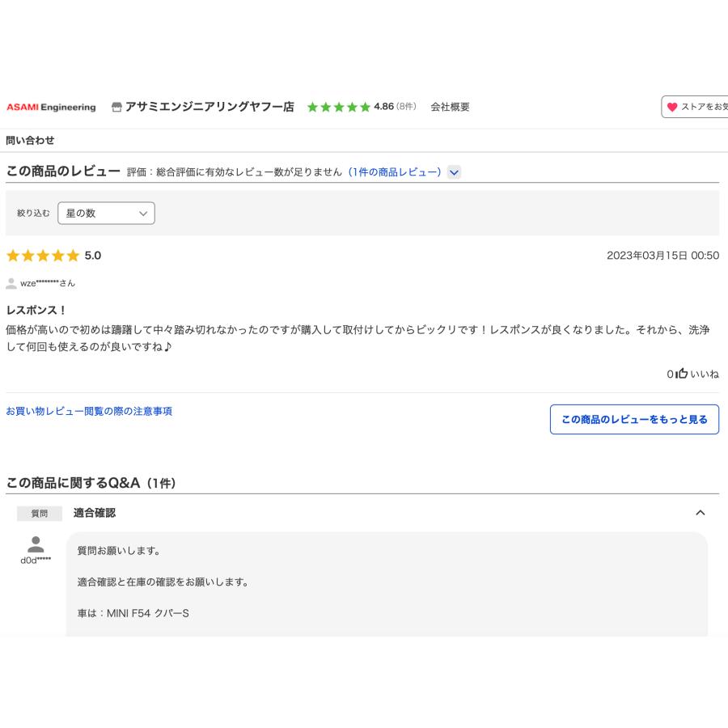This screenshot has width=728, height=728.
Task: Click the d0d questioner avatar icon
Action: pyautogui.click(x=36, y=544)
